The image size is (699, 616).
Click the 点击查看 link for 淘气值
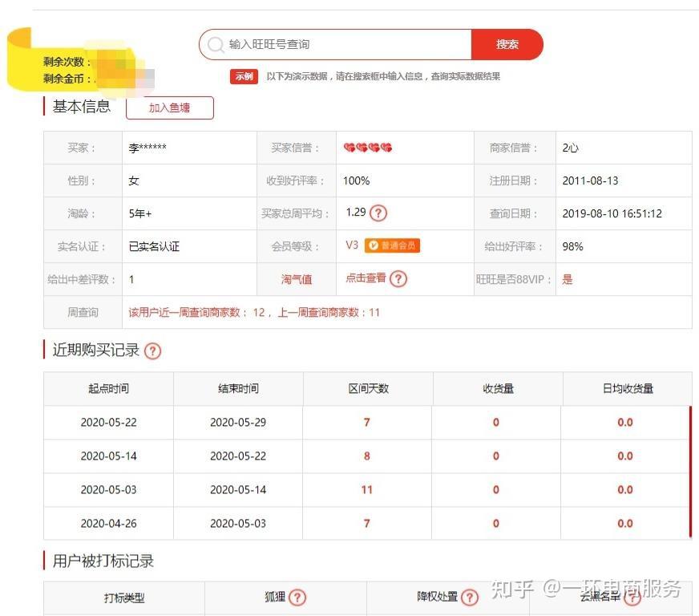click(366, 278)
